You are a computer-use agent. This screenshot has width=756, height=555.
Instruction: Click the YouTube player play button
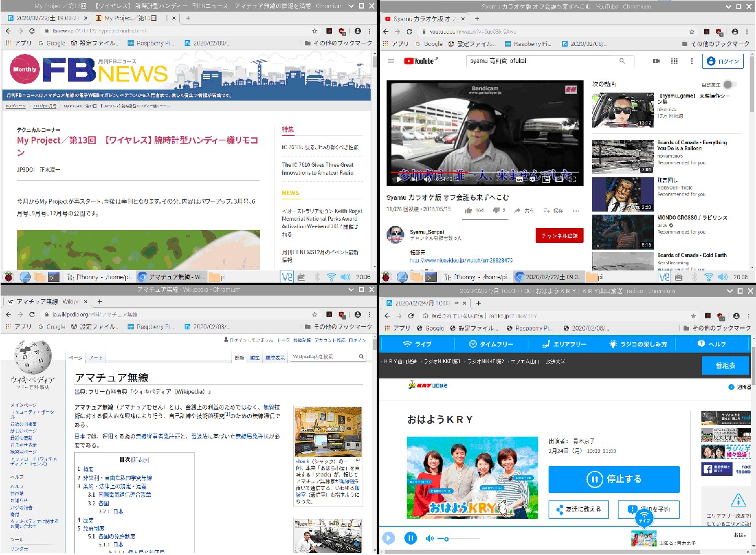pyautogui.click(x=399, y=179)
